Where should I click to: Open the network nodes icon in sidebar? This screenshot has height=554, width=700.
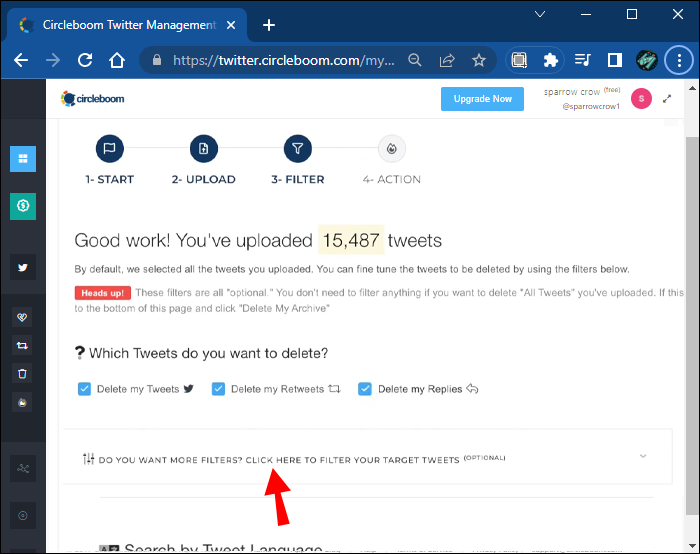point(23,468)
